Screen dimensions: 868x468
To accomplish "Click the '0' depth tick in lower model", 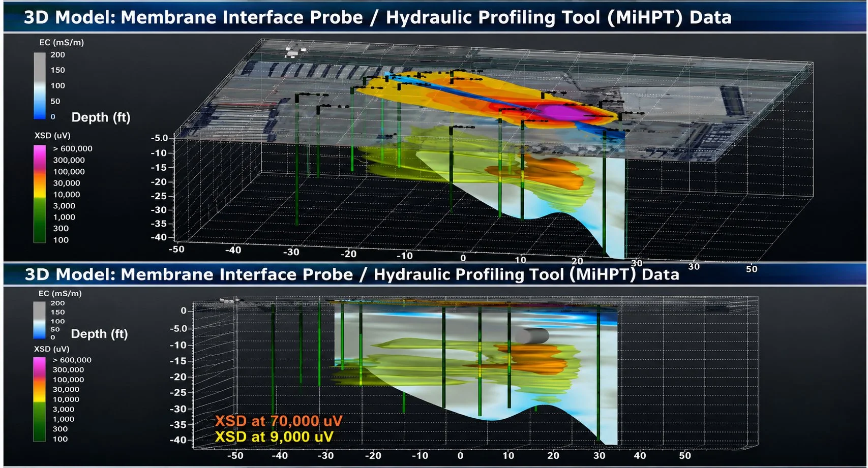I will pyautogui.click(x=184, y=311).
